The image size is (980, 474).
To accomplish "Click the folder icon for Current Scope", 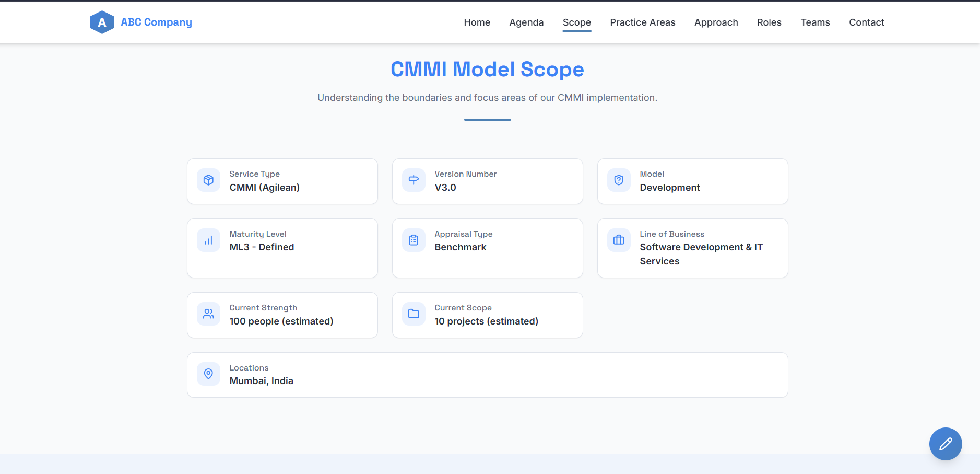I will [x=414, y=314].
